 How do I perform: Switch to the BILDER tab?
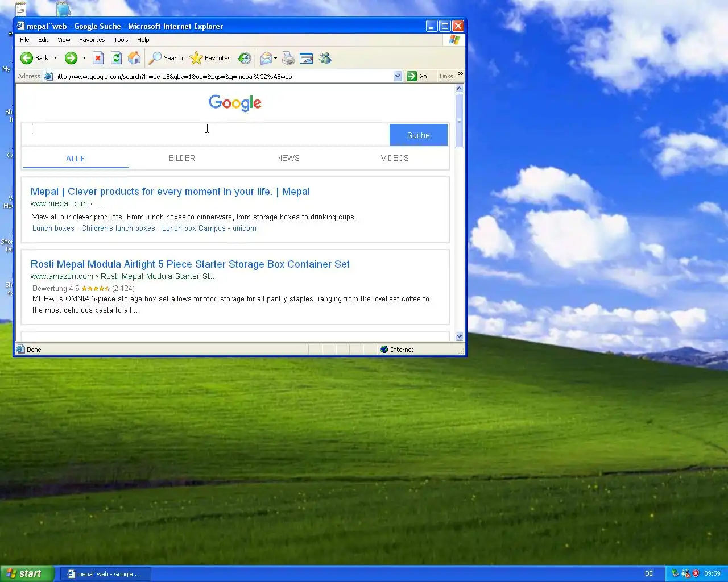pos(182,158)
